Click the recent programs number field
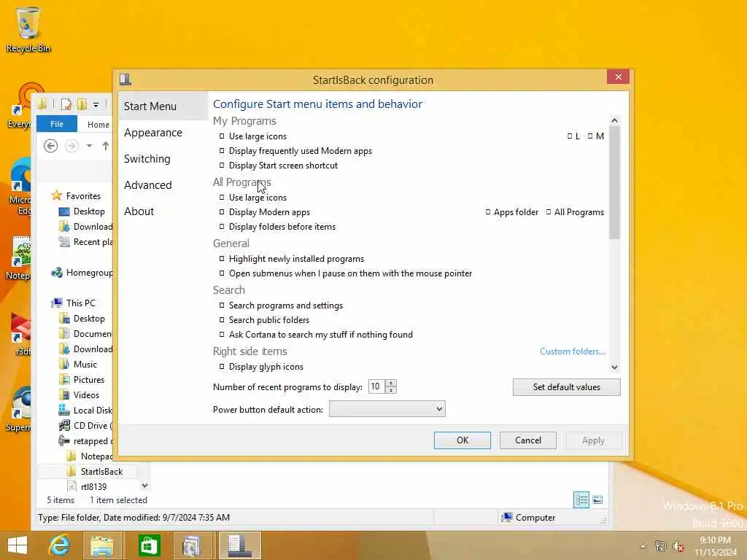 click(377, 386)
